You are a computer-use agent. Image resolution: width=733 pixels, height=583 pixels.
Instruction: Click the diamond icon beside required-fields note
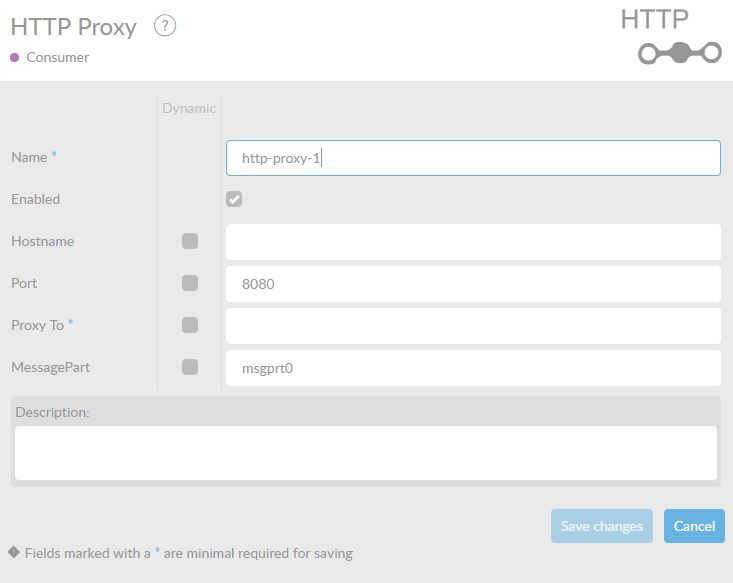(14, 553)
